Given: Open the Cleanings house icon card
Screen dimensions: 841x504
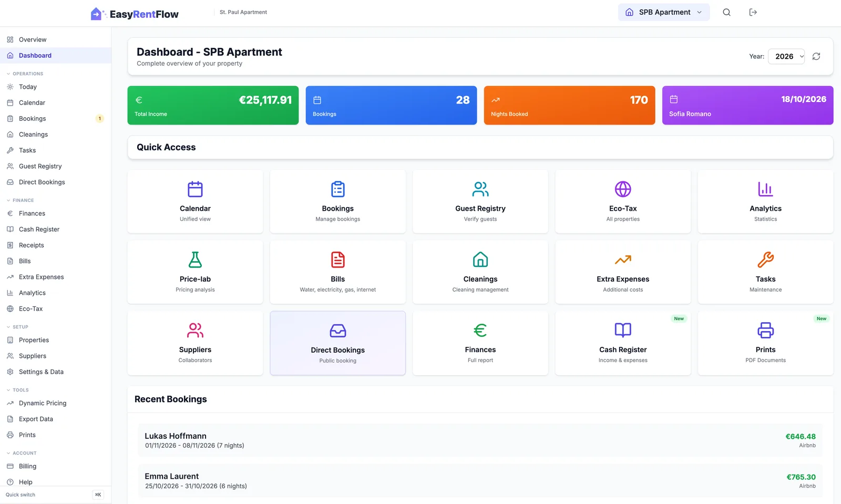Looking at the screenshot, I should coord(480,260).
